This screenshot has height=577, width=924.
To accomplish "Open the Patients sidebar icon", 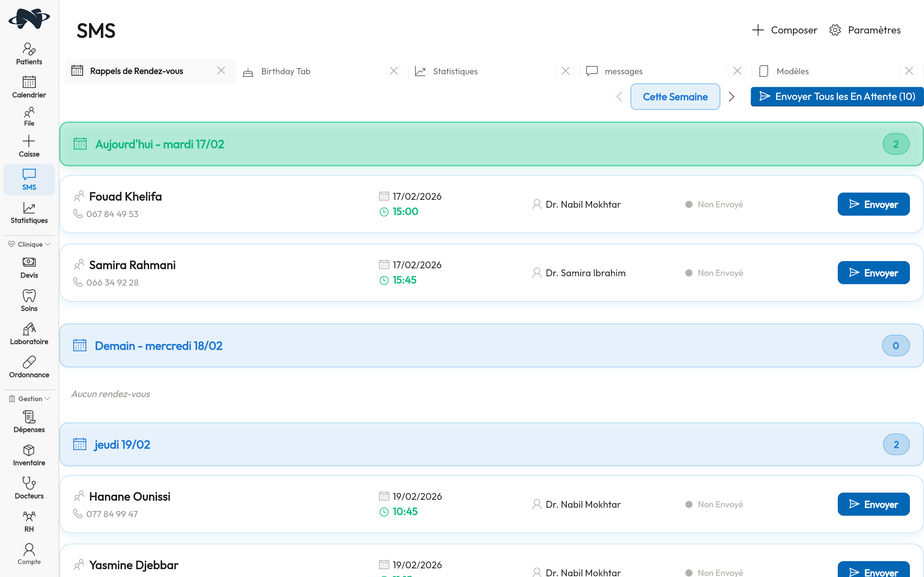I will point(29,50).
